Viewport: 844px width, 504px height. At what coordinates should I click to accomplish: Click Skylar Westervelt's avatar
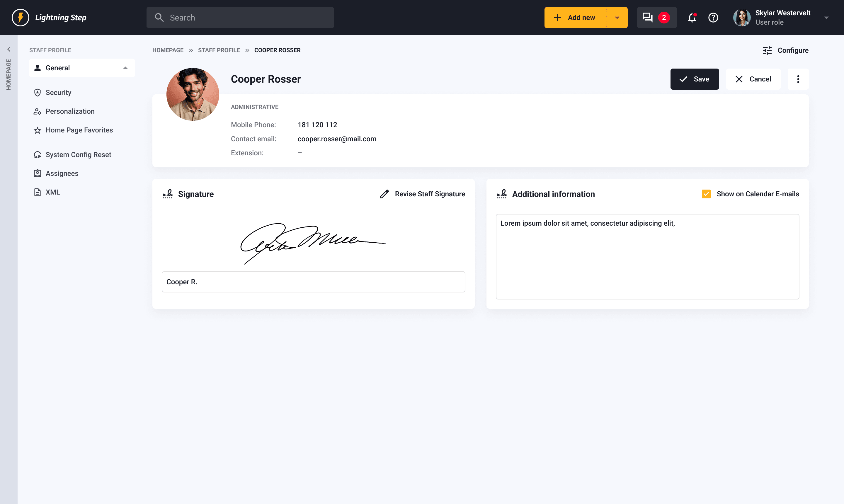[742, 17]
